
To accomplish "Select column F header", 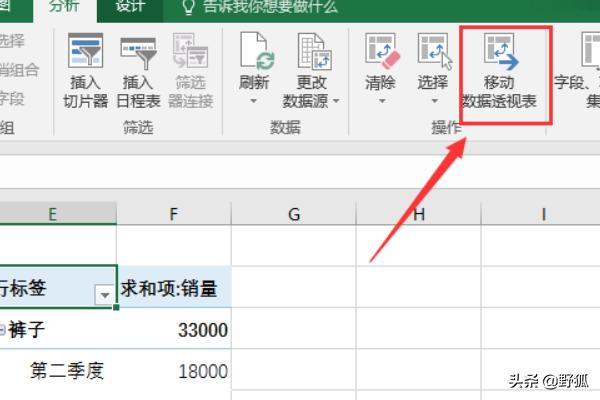I will pyautogui.click(x=174, y=214).
